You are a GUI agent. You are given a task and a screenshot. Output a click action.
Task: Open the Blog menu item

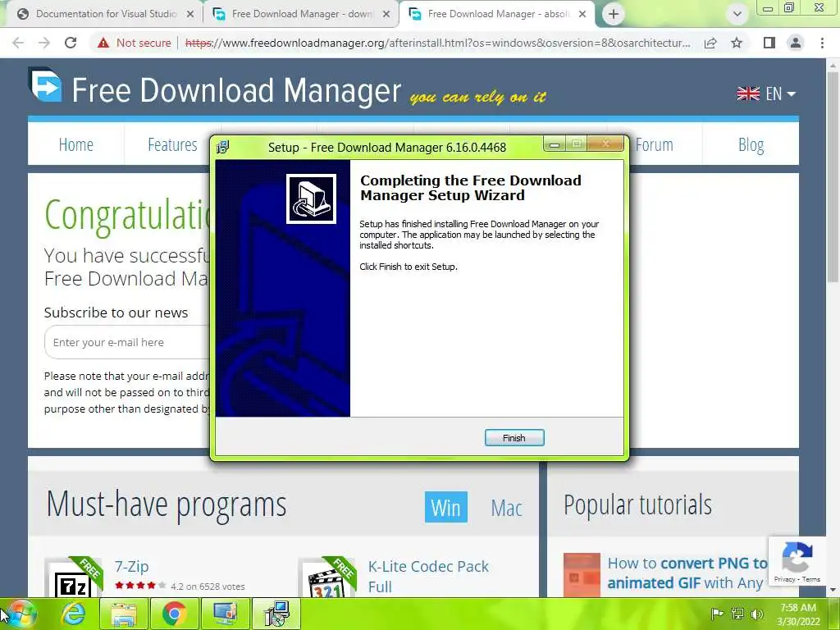coord(751,144)
